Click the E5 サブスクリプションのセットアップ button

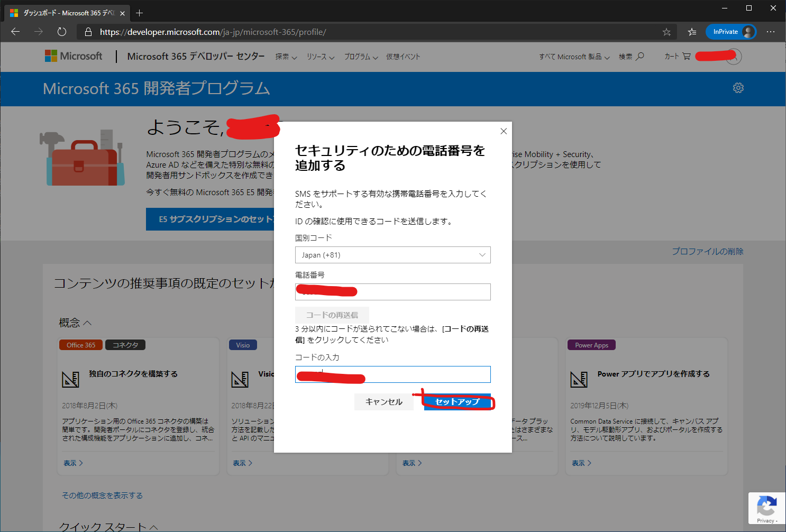click(x=210, y=219)
